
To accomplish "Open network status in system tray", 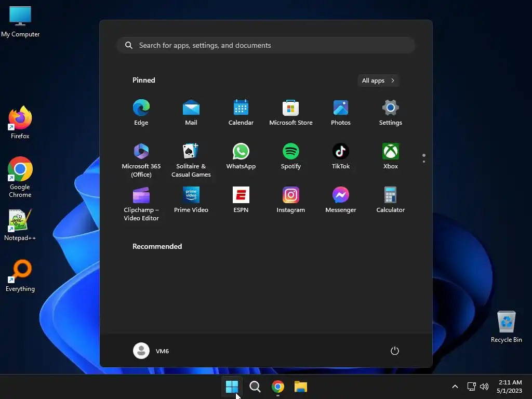I will pos(471,387).
